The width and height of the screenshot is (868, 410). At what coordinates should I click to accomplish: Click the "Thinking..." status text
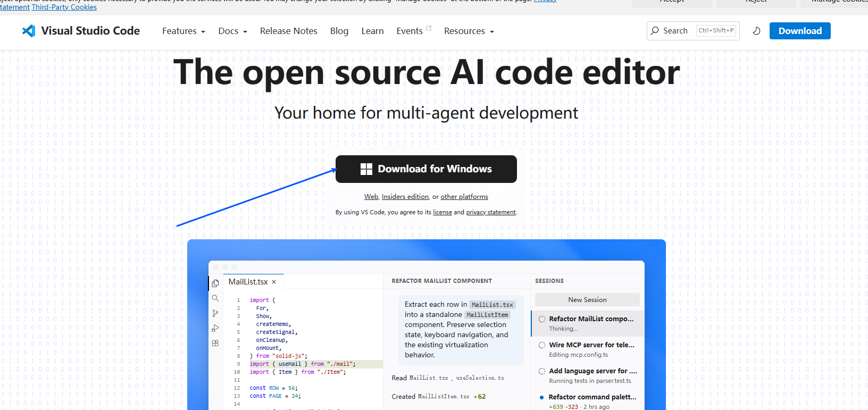pos(563,329)
